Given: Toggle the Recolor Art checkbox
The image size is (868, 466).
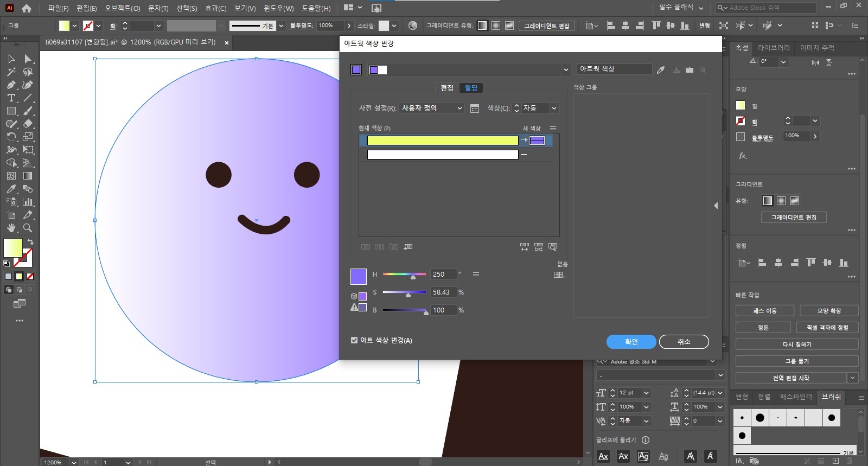Looking at the screenshot, I should click(x=354, y=340).
